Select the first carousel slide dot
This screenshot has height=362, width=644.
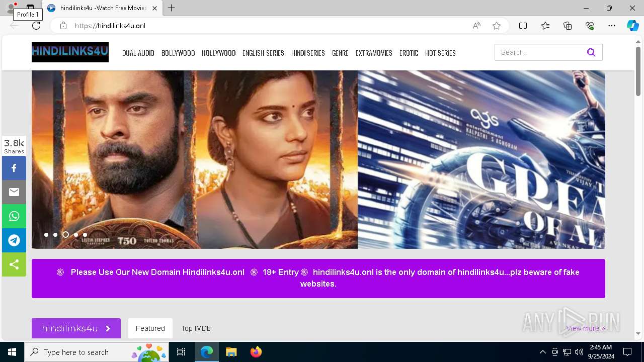coord(46,235)
